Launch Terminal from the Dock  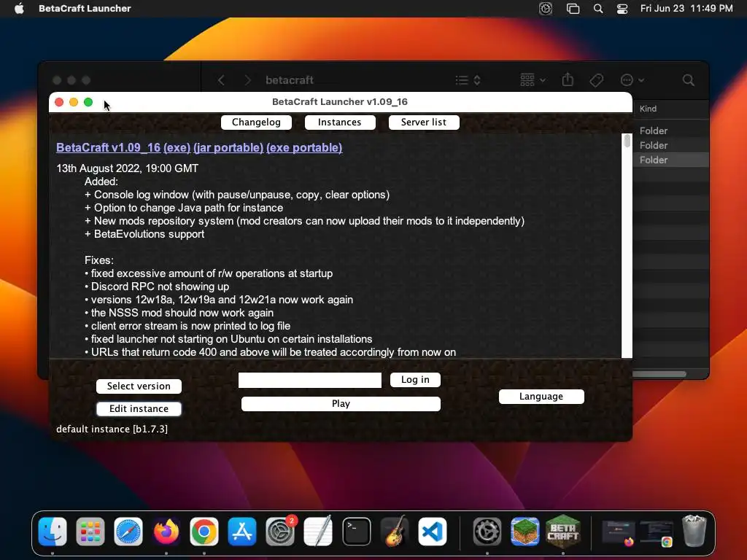coord(356,531)
